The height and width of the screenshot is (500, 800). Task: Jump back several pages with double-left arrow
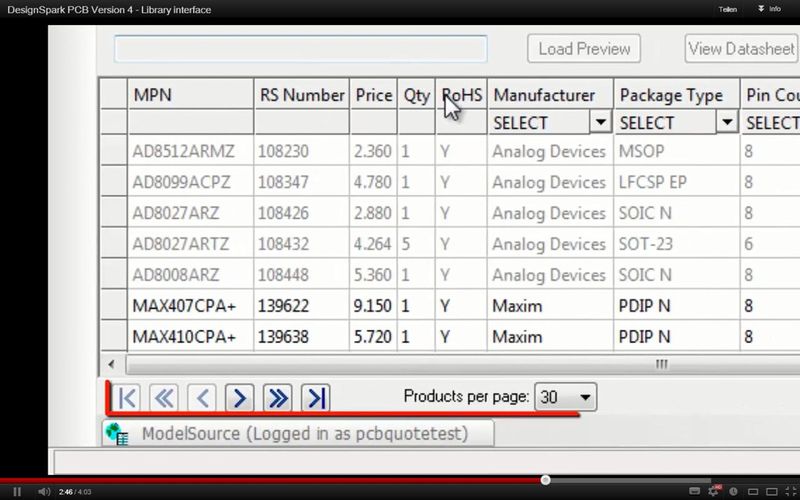[164, 397]
